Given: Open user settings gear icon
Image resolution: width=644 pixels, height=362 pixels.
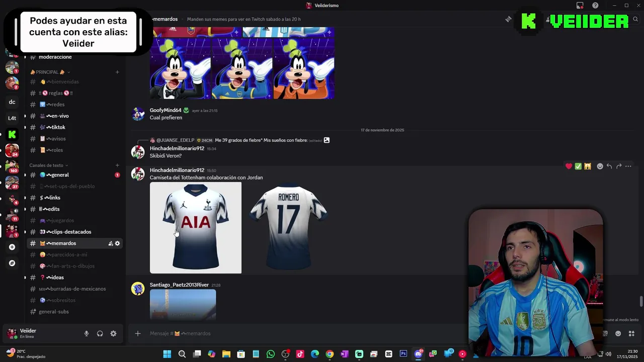Looking at the screenshot, I should click(x=113, y=333).
